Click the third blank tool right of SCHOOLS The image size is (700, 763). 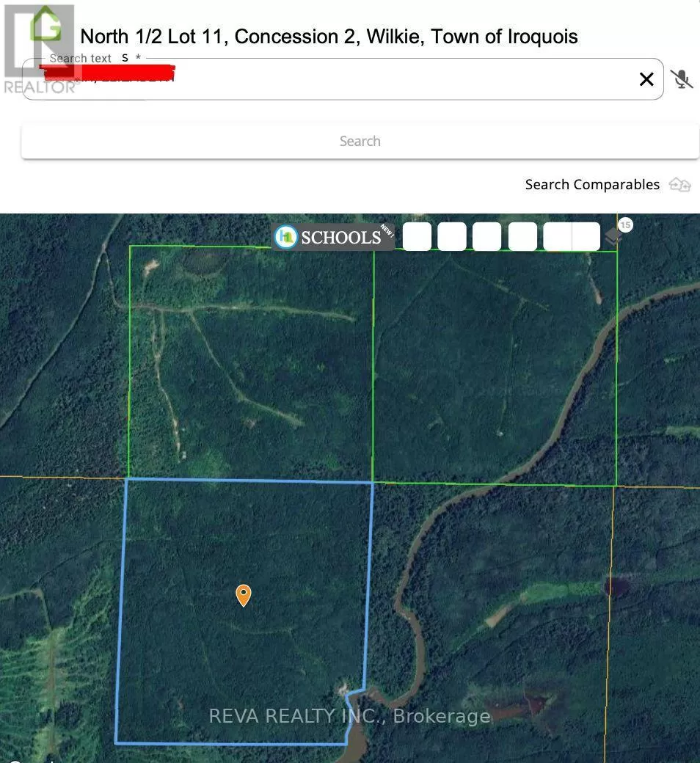click(486, 237)
